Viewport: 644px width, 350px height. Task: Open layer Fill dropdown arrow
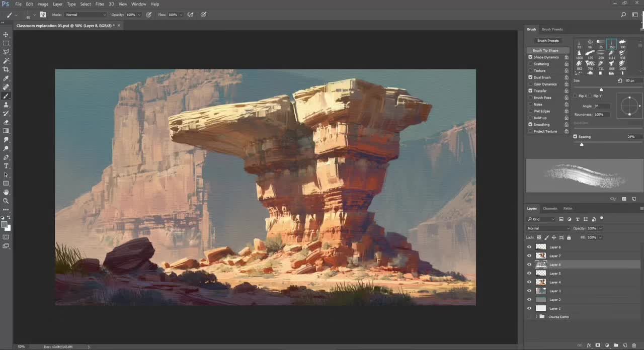click(x=600, y=237)
